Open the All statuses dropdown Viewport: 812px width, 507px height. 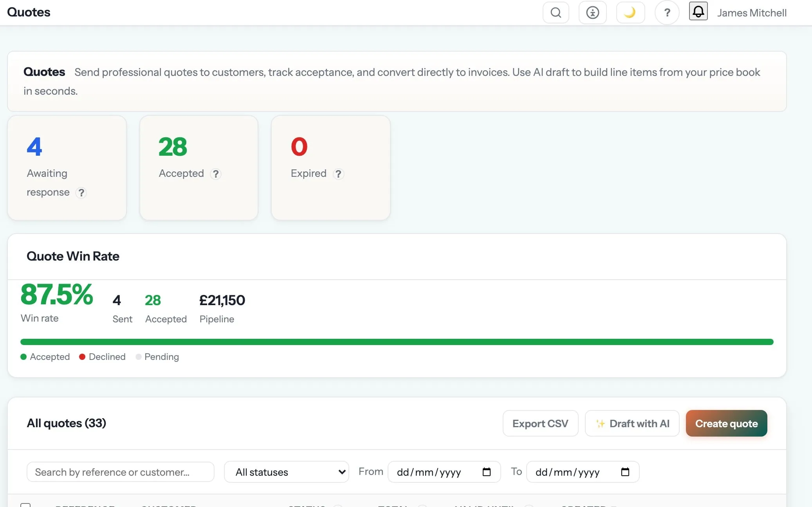click(x=287, y=472)
